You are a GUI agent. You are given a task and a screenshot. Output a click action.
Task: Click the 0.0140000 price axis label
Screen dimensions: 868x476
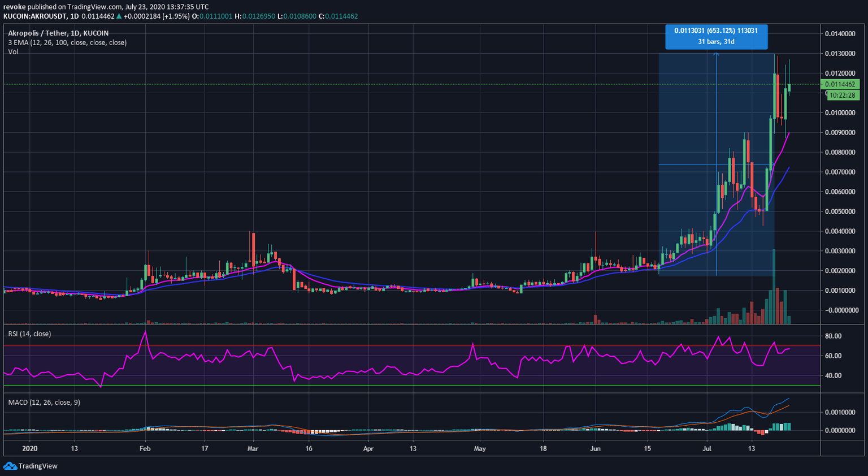[x=840, y=34]
